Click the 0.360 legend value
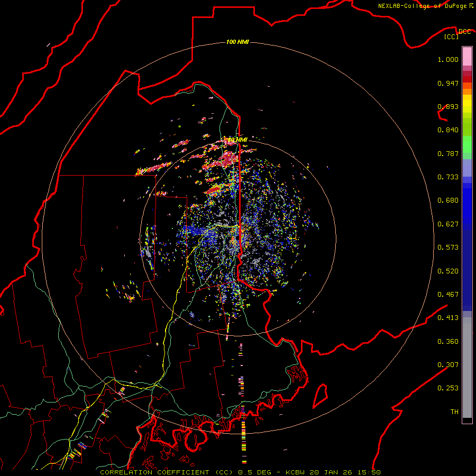The image size is (476, 476). tap(448, 342)
